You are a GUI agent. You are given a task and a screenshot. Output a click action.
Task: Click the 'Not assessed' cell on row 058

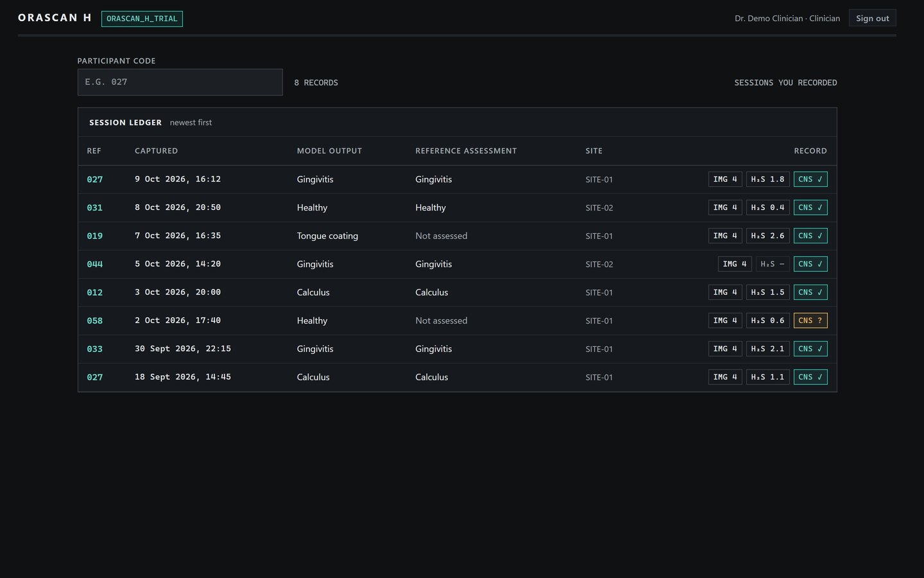pos(441,320)
